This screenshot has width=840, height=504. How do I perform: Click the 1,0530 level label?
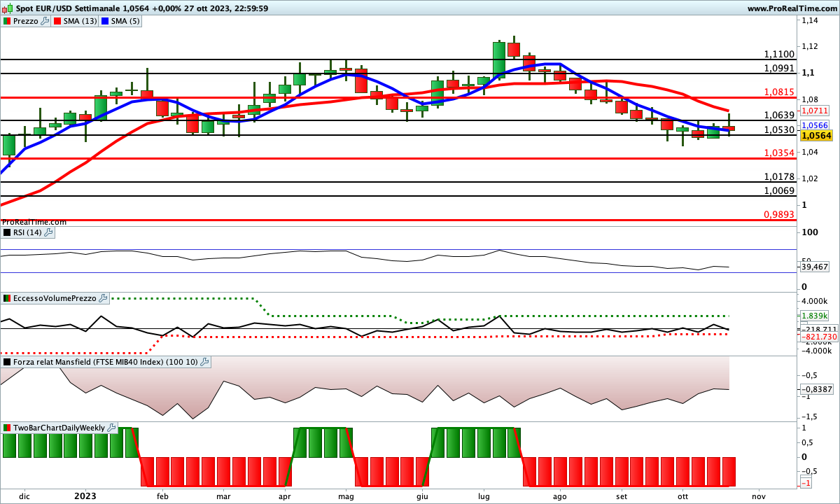coord(779,129)
